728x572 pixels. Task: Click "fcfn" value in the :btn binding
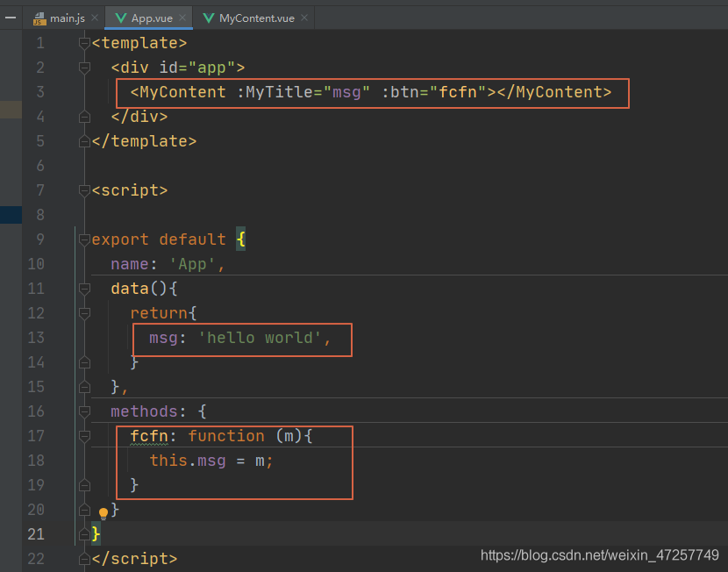[458, 92]
